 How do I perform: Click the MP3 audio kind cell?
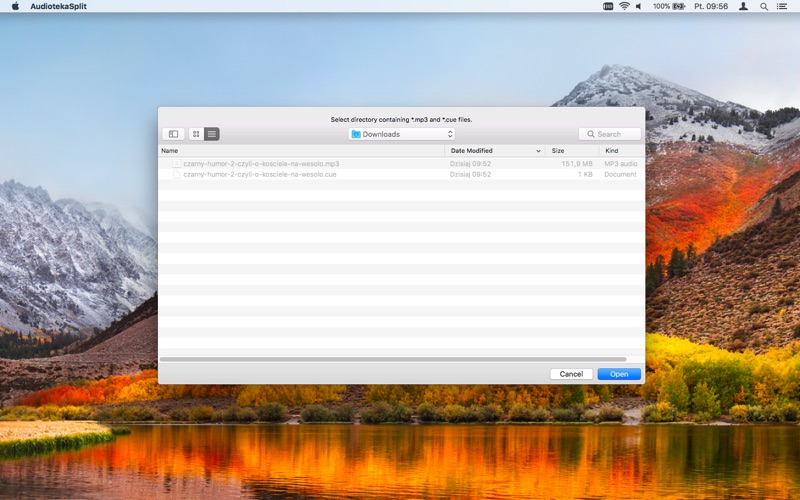click(620, 164)
